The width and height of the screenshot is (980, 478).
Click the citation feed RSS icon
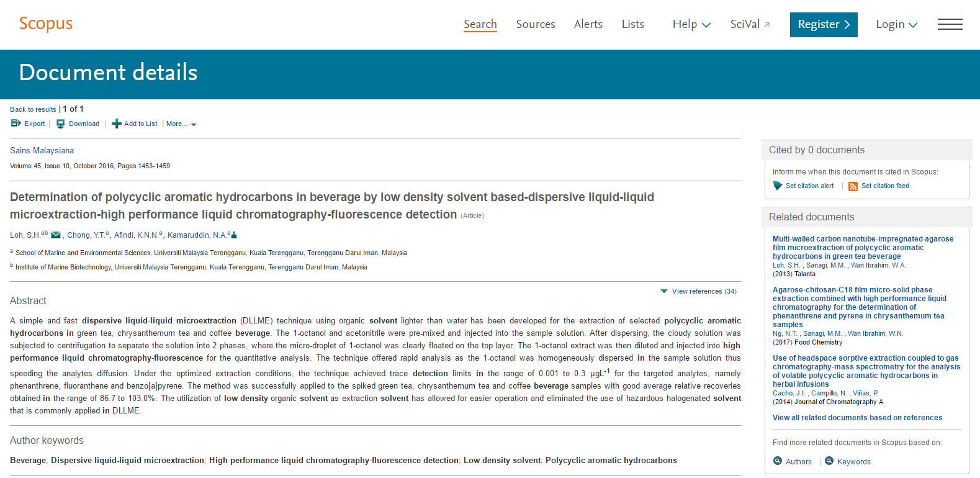point(853,186)
